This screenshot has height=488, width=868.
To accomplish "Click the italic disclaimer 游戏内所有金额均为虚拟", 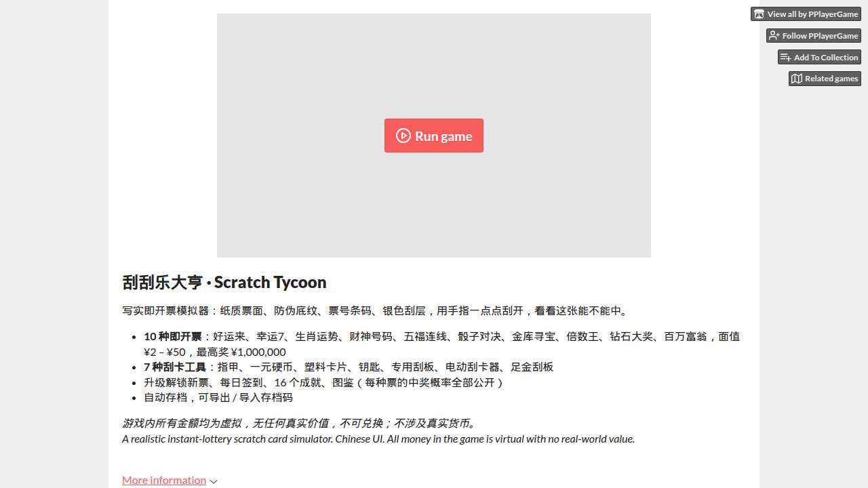I will point(301,423).
